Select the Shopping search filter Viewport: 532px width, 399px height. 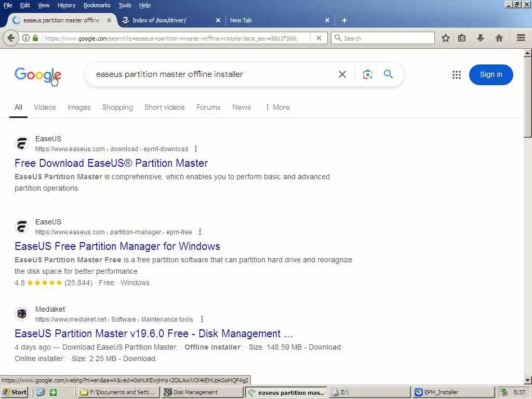point(117,107)
